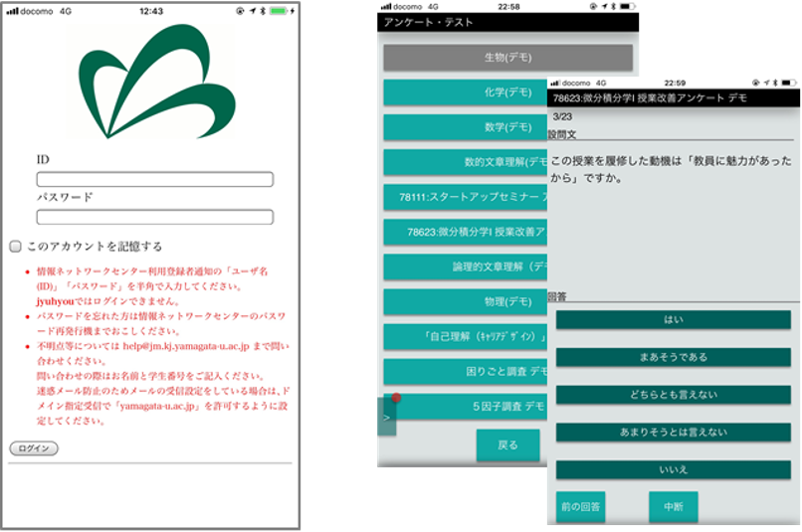This screenshot has height=532, width=802.
Task: Click the docomo signal indicator on login screen
Action: pyautogui.click(x=30, y=11)
